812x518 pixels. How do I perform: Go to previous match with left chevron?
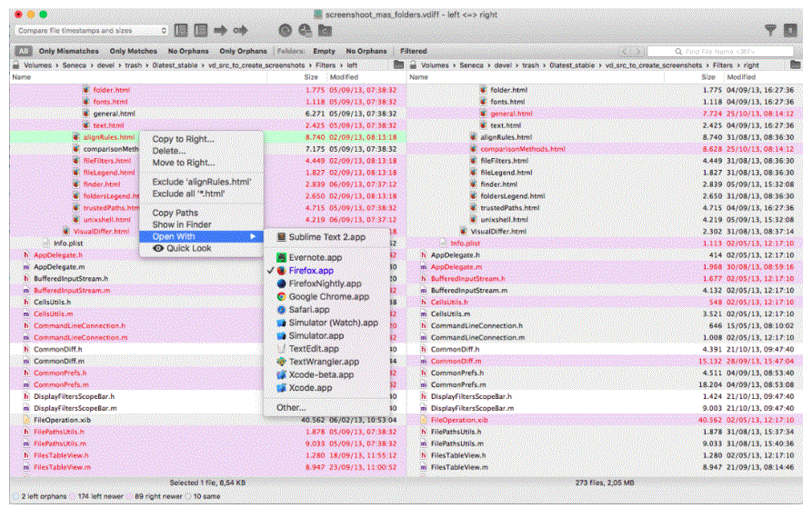(625, 51)
